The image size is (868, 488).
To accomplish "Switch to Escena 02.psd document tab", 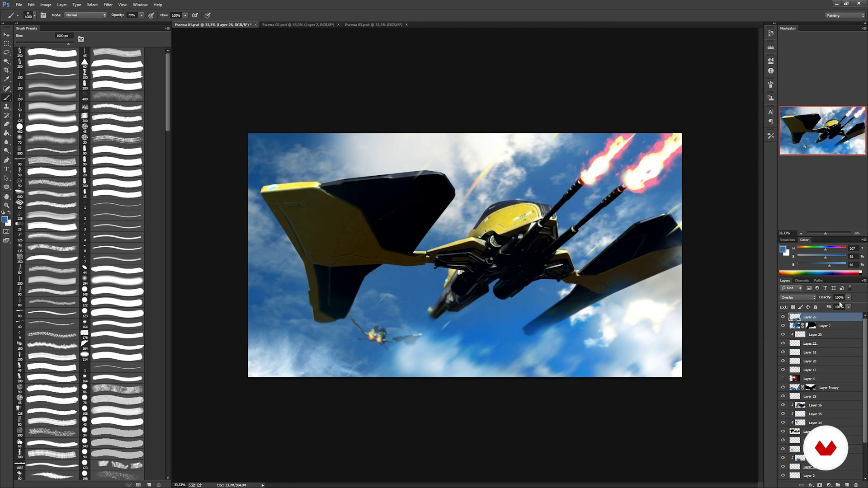I will click(298, 25).
